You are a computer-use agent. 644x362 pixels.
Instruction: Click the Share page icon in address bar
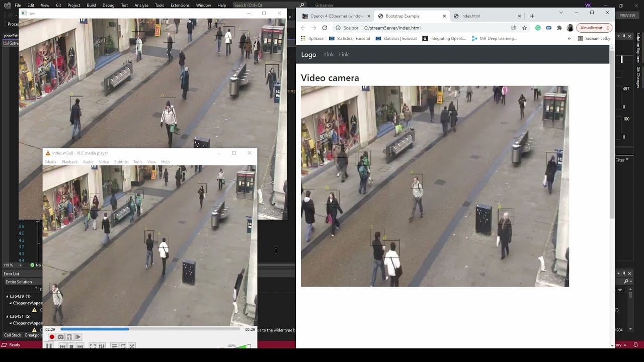513,28
